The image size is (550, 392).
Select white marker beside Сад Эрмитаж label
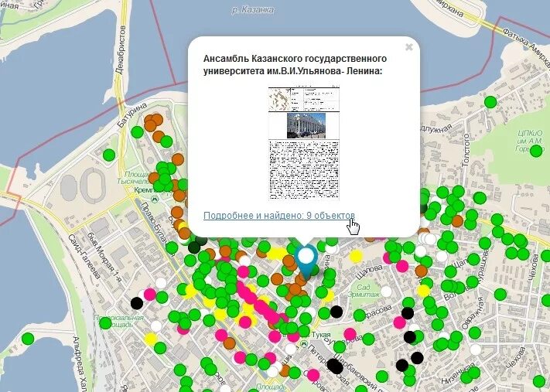386,291
